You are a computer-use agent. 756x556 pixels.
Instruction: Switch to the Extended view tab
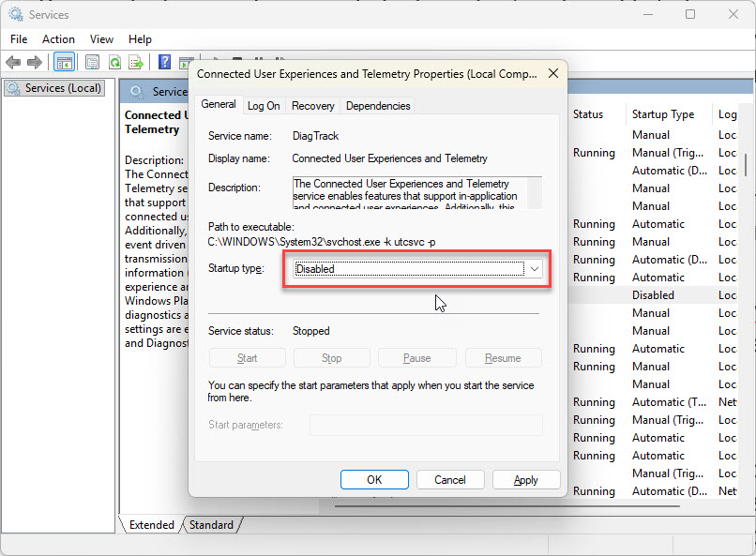[x=151, y=525]
